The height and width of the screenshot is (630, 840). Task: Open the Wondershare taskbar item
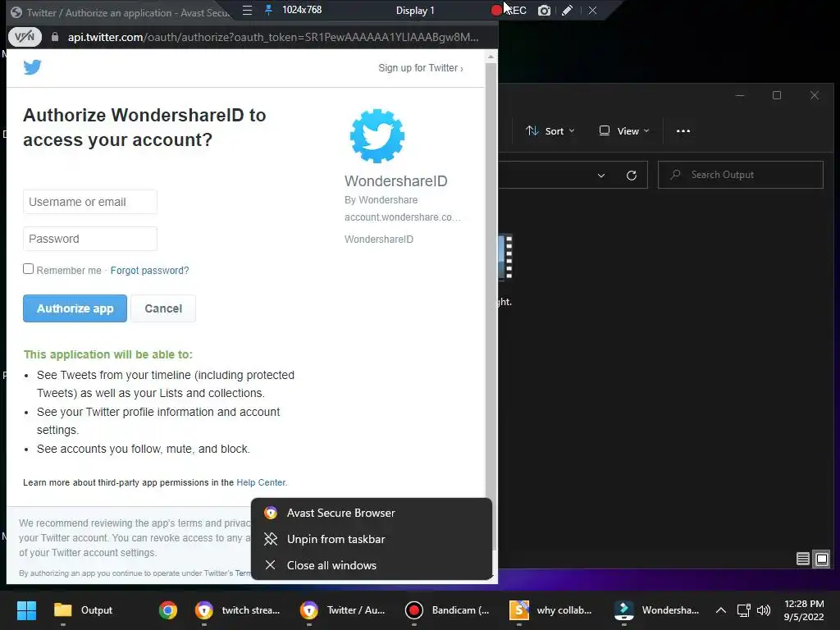(x=656, y=610)
